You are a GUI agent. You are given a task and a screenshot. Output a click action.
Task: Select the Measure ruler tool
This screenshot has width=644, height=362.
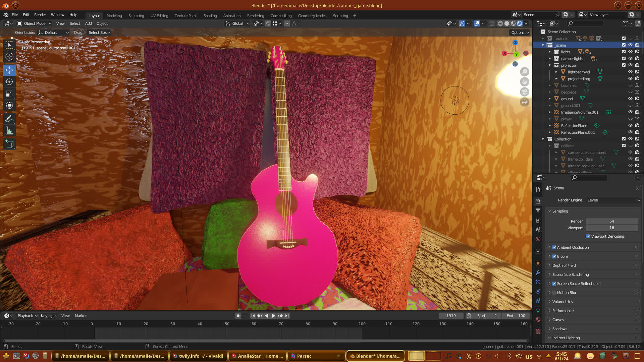coord(9,131)
